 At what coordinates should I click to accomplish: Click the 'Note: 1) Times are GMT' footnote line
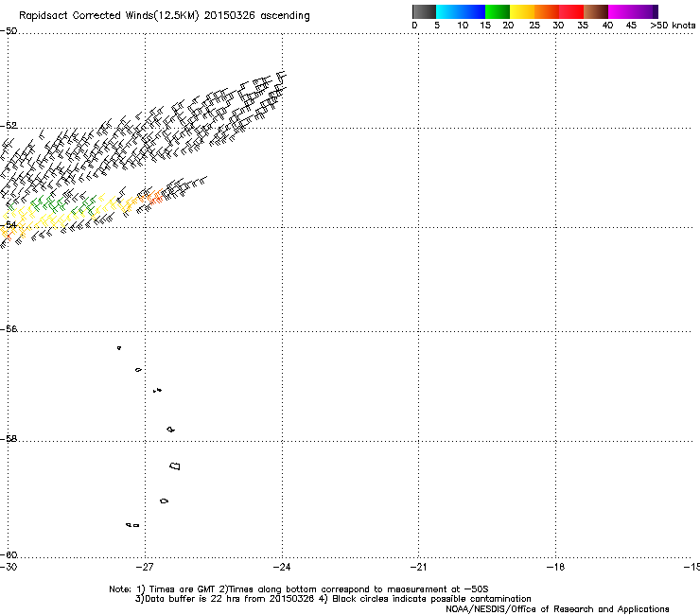click(x=299, y=589)
